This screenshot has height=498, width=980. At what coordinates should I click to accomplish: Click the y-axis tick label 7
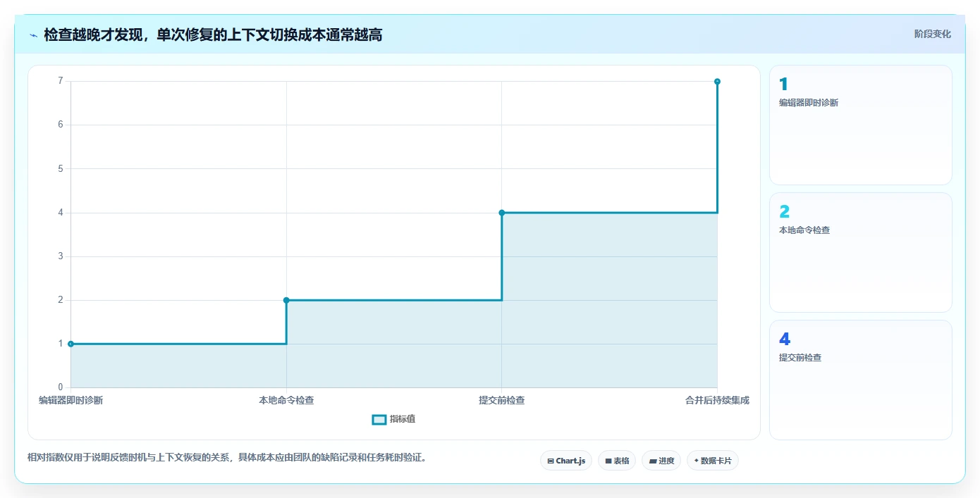click(61, 81)
